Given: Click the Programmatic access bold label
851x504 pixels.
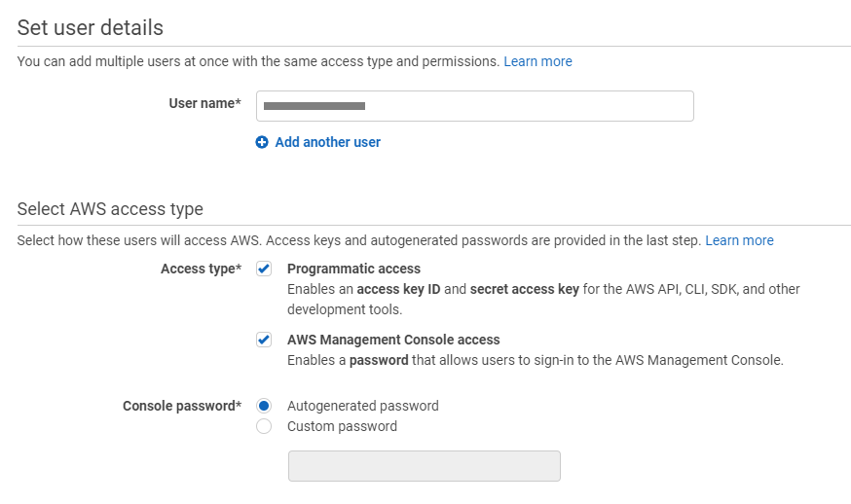Looking at the screenshot, I should click(353, 269).
